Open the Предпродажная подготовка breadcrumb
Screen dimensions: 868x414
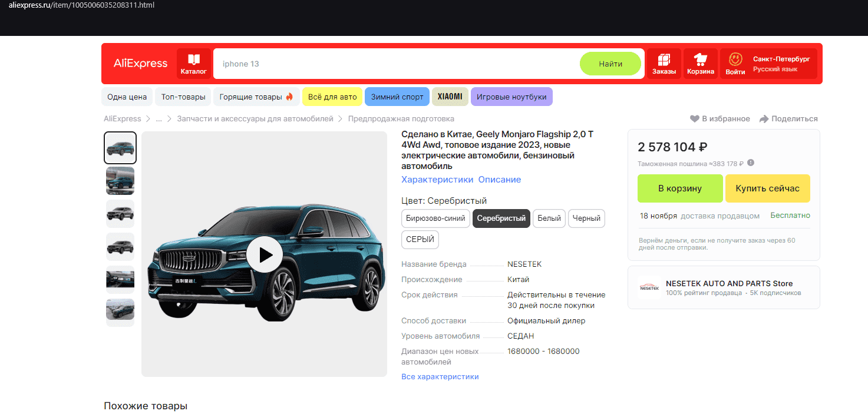pos(401,119)
